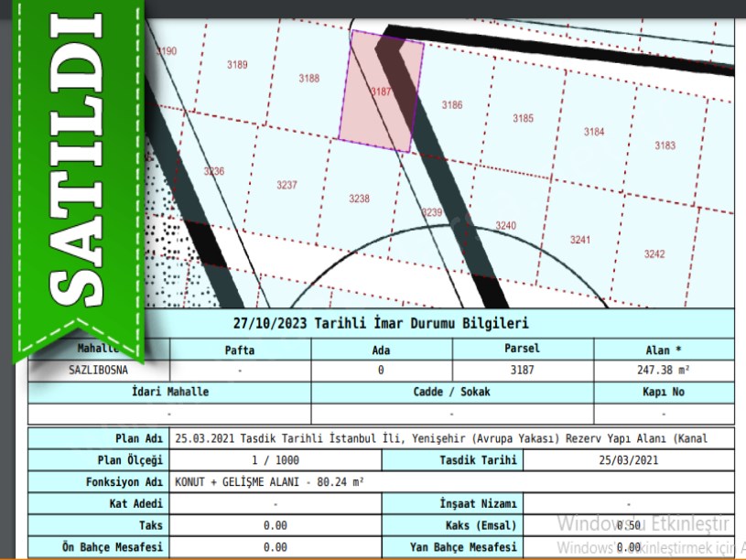The width and height of the screenshot is (746, 560).
Task: Select parcel 3189 on the map
Action: click(x=237, y=65)
